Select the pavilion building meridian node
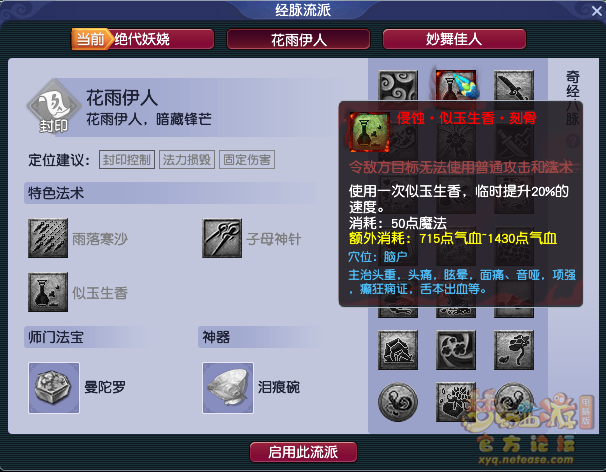 click(398, 350)
